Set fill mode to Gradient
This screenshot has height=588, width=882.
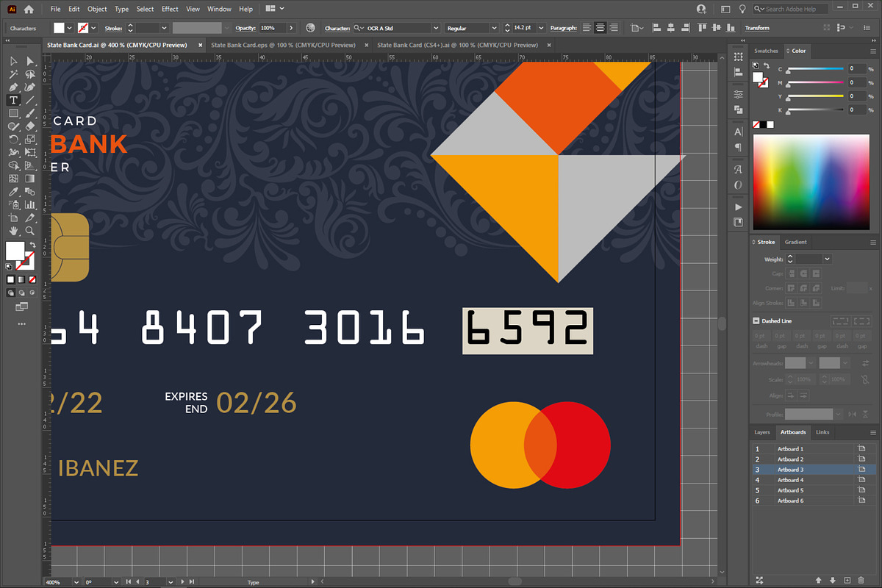(x=21, y=280)
